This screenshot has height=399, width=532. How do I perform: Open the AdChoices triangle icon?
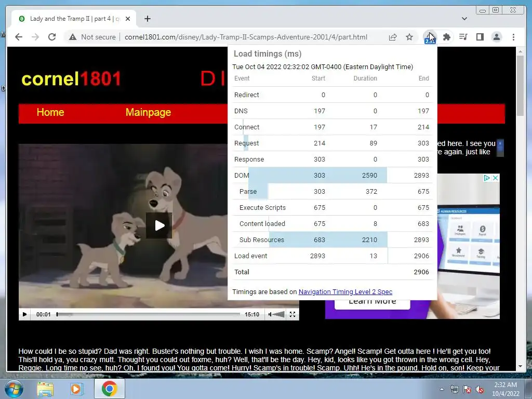pos(487,178)
